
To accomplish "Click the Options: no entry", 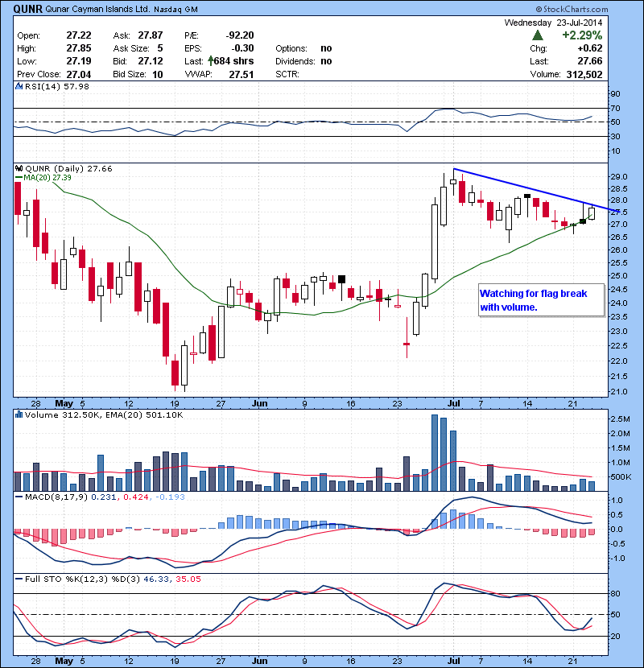I will coord(303,48).
